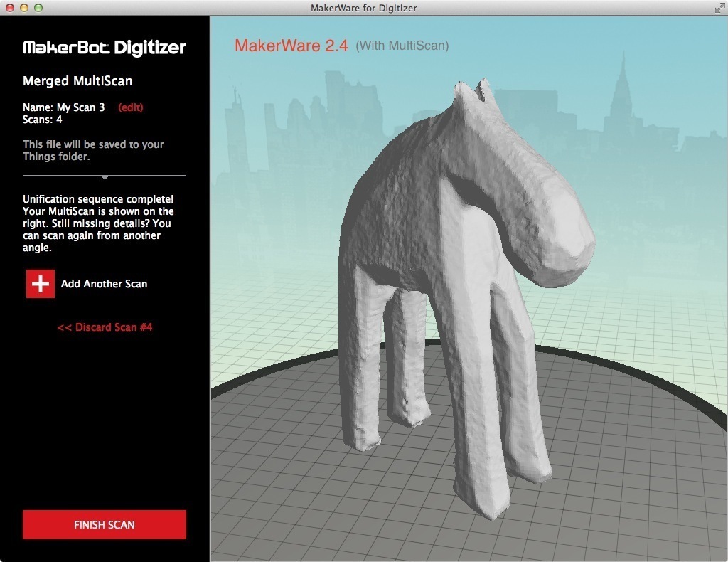Click the Scans: 4 count text
This screenshot has height=562, width=728.
pos(43,120)
